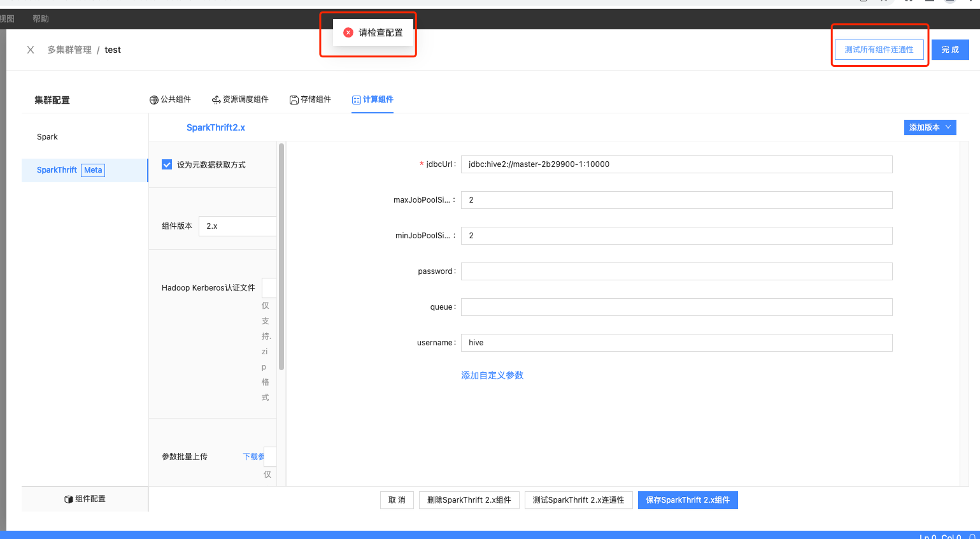The image size is (980, 539).
Task: Close the cluster config with the X icon
Action: pos(31,50)
